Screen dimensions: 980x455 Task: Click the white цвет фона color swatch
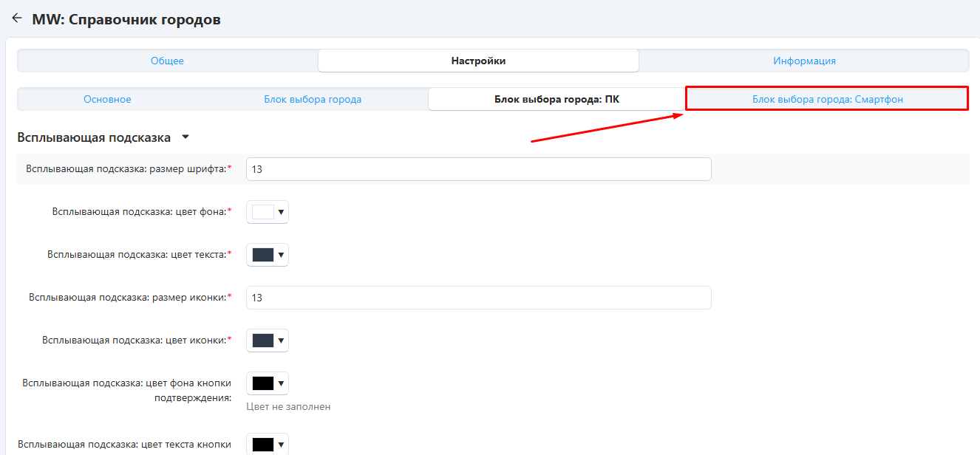(x=262, y=212)
